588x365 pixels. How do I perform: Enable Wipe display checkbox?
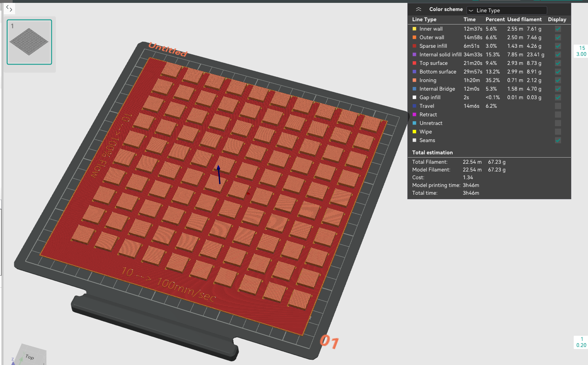558,132
